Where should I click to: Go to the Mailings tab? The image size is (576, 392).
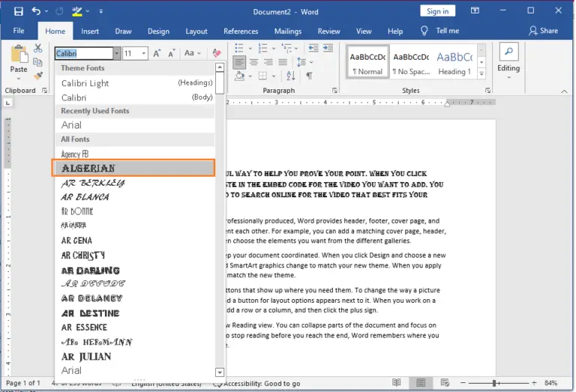pos(288,31)
